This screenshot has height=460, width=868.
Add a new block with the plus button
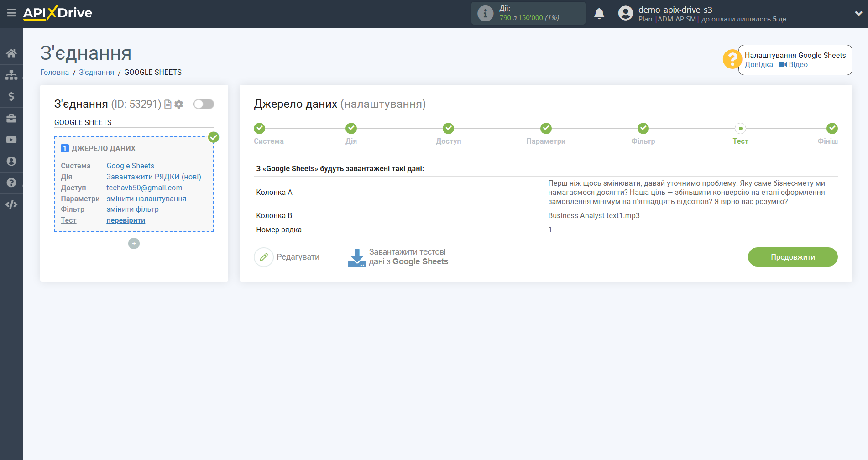point(134,244)
